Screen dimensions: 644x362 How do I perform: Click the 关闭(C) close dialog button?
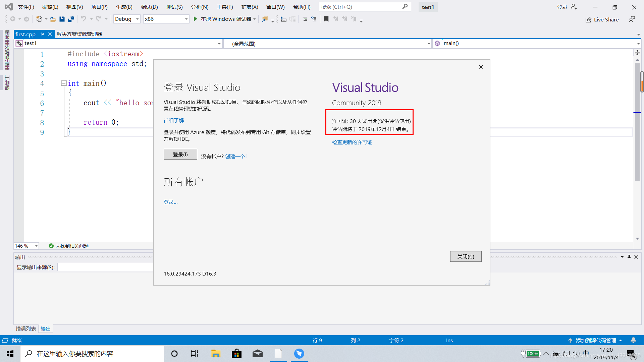click(x=465, y=256)
